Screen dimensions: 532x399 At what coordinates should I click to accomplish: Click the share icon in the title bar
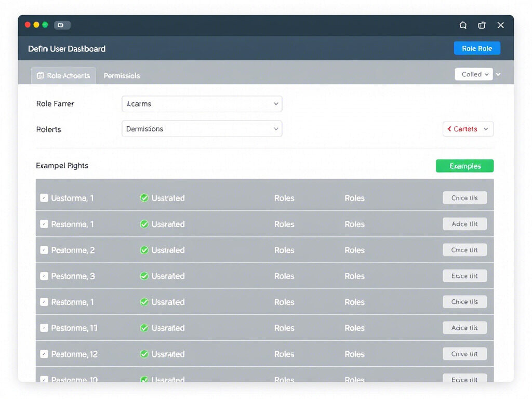pyautogui.click(x=482, y=25)
